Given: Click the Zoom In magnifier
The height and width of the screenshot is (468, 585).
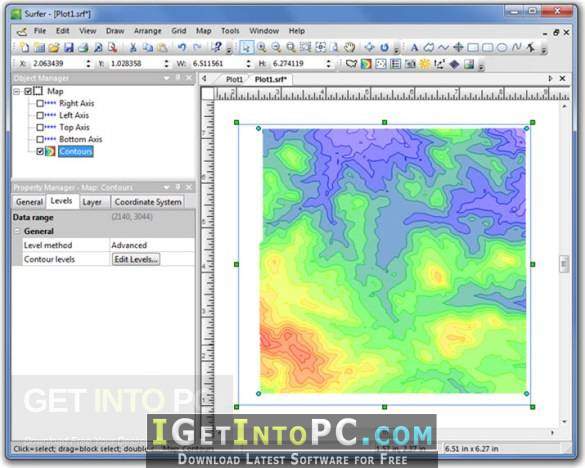Looking at the screenshot, I should 262,47.
